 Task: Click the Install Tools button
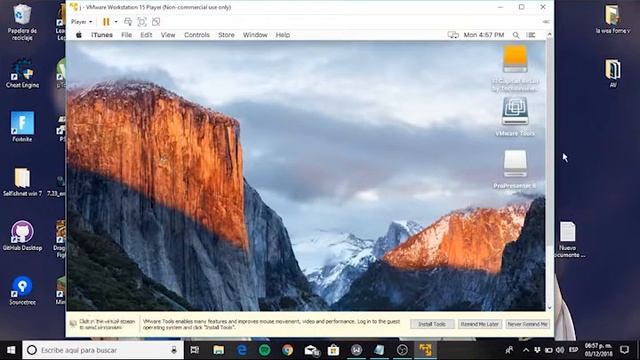tap(432, 324)
